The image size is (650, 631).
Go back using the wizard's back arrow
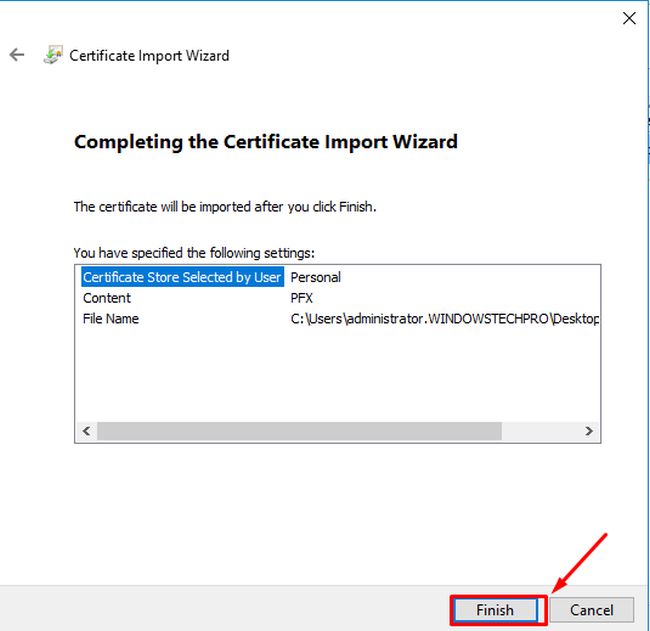tap(17, 55)
